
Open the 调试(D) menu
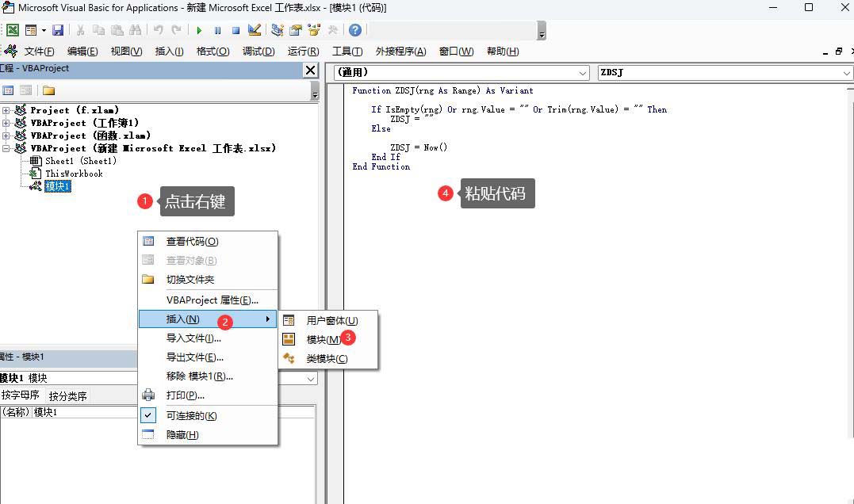click(x=258, y=52)
